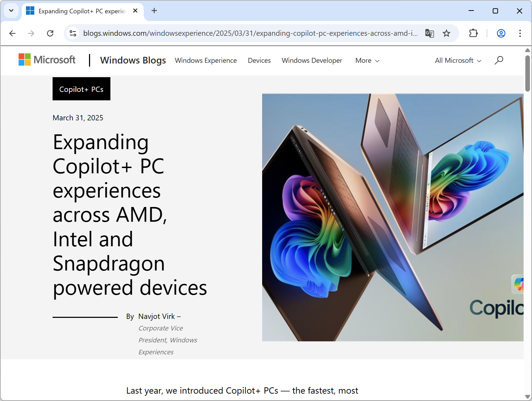Open browser extensions via the puzzle icon
This screenshot has height=401, width=532.
(x=473, y=33)
